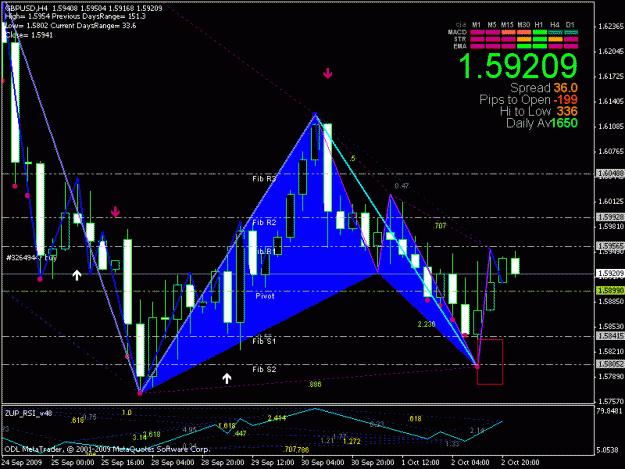625x469 pixels.
Task: Click the Spread 36.0 readout
Action: 544,88
